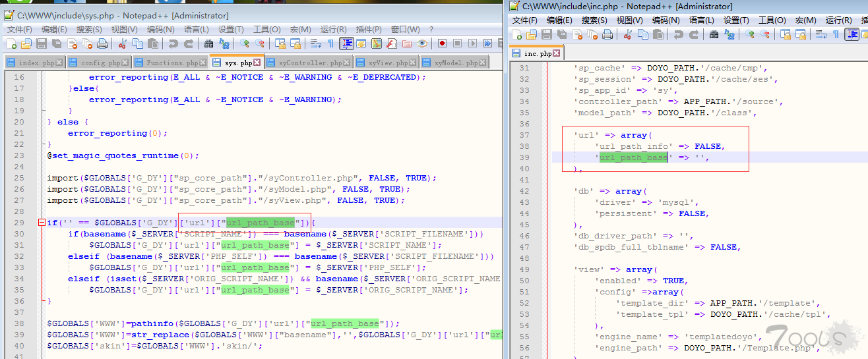Open file icon in inc.php window toolbar
The width and height of the screenshot is (868, 359).
point(532,34)
